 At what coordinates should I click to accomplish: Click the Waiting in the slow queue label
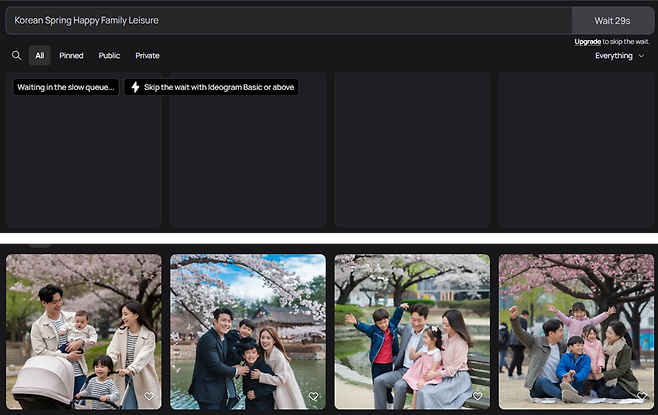coord(66,87)
